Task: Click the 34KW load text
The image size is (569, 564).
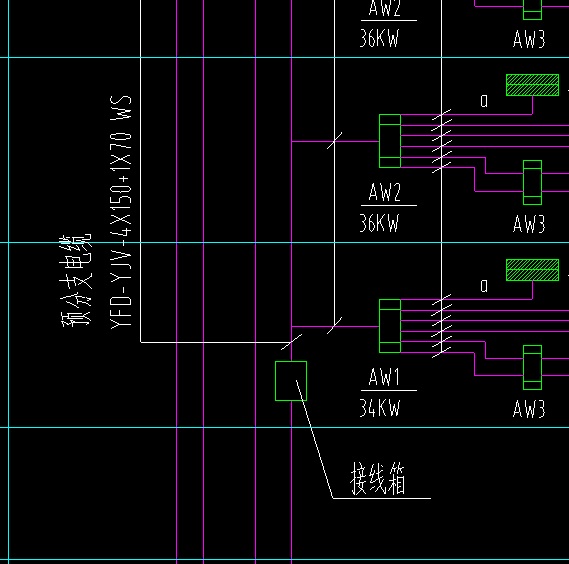Action: pos(380,408)
